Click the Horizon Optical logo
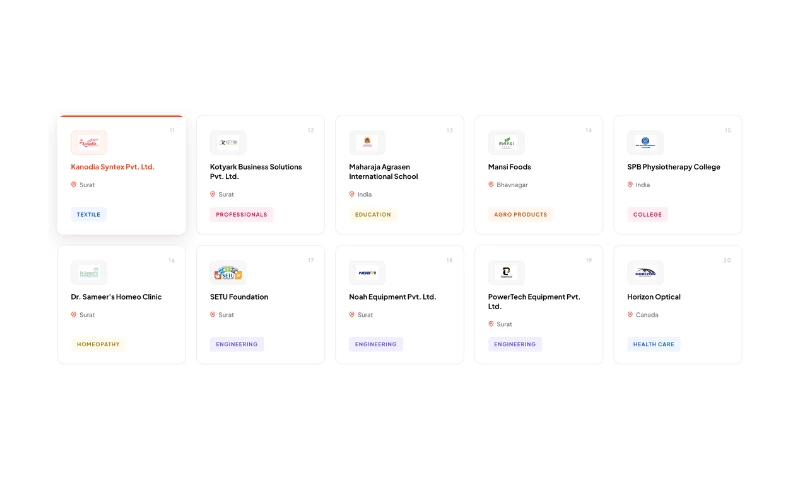Viewport: 800px width, 480px height. coord(645,272)
